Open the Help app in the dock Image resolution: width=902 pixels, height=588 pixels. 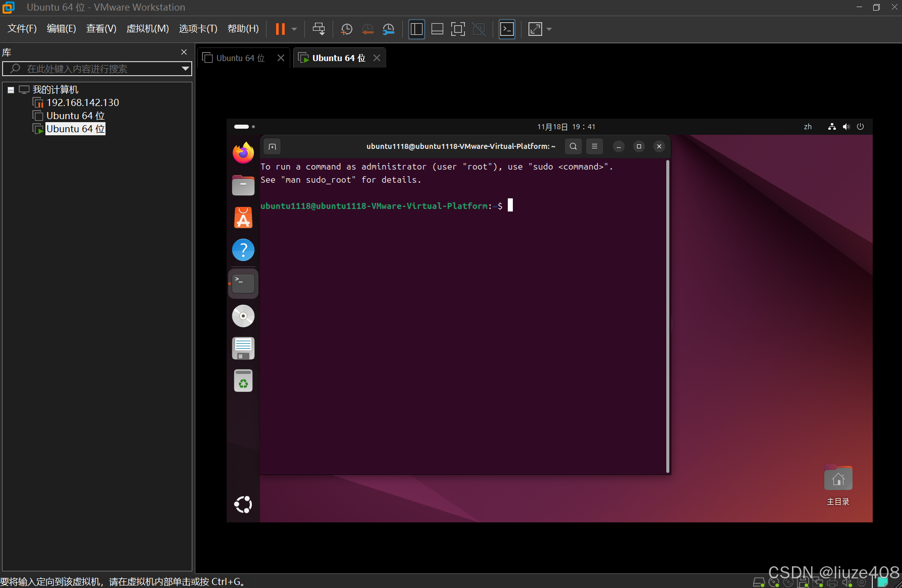(243, 250)
